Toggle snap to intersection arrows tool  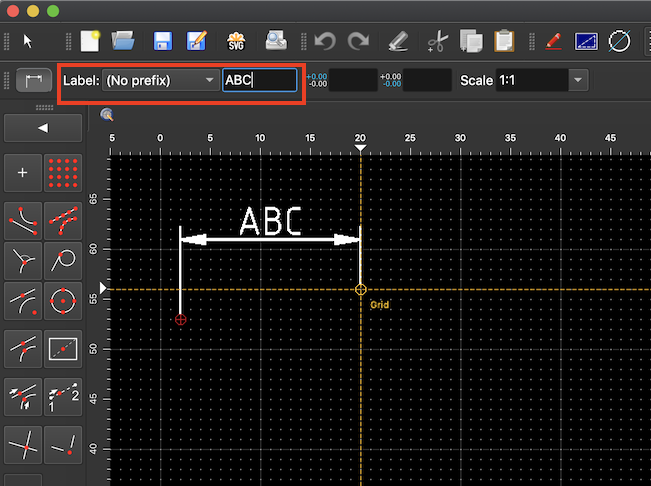[x=23, y=397]
